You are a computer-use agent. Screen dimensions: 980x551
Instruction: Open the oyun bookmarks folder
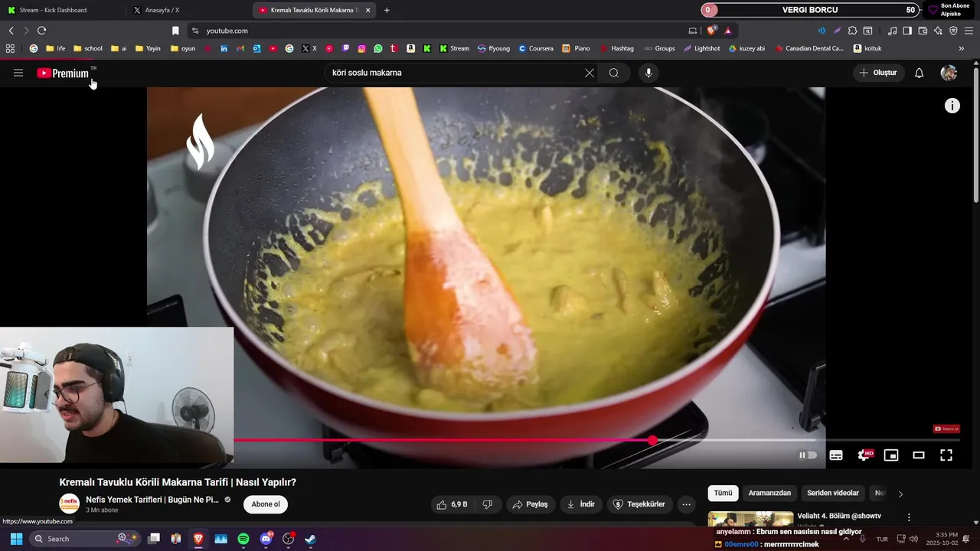[x=183, y=48]
